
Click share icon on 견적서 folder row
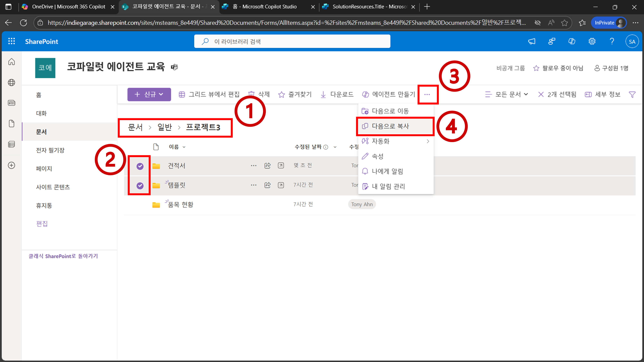point(267,165)
